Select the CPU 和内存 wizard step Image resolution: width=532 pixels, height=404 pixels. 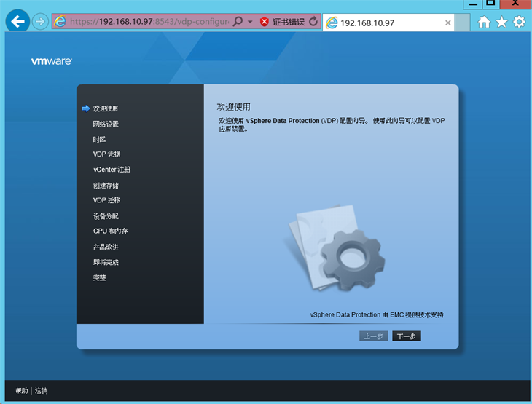pyautogui.click(x=111, y=231)
